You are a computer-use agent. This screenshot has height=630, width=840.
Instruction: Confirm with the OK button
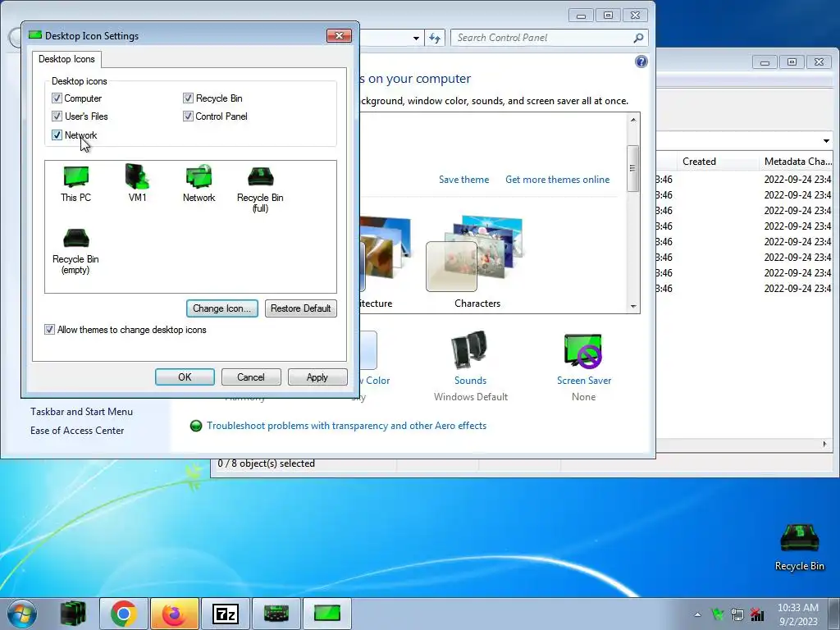[185, 377]
